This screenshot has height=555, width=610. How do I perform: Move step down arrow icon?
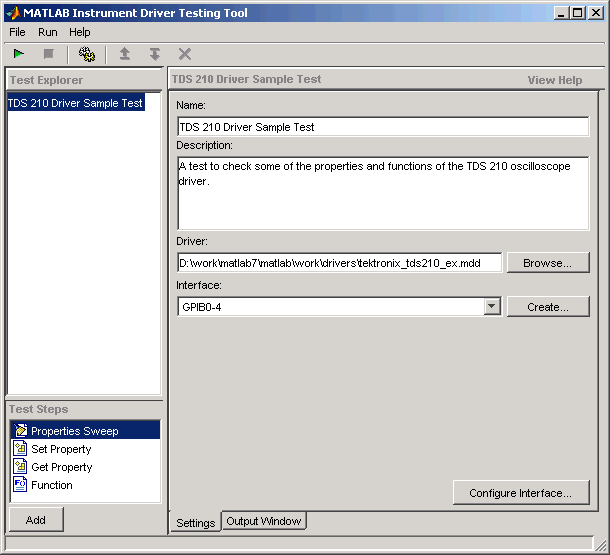(155, 54)
